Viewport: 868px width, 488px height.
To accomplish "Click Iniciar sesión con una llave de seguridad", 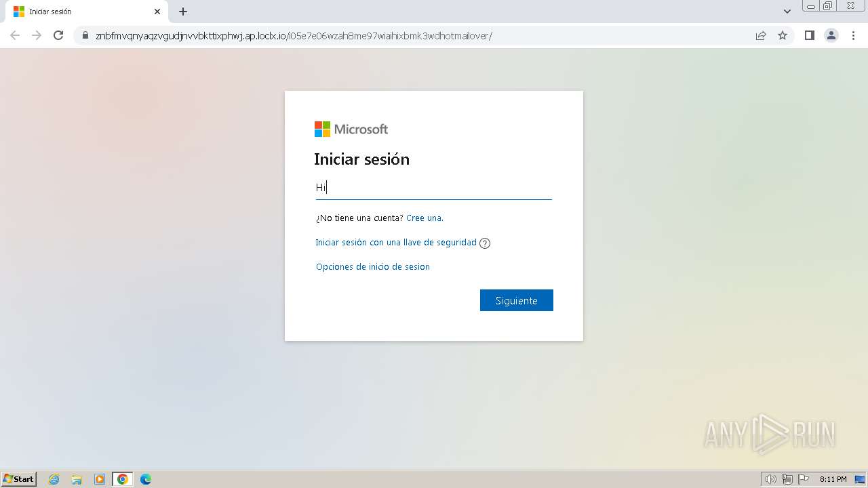I will pyautogui.click(x=396, y=243).
